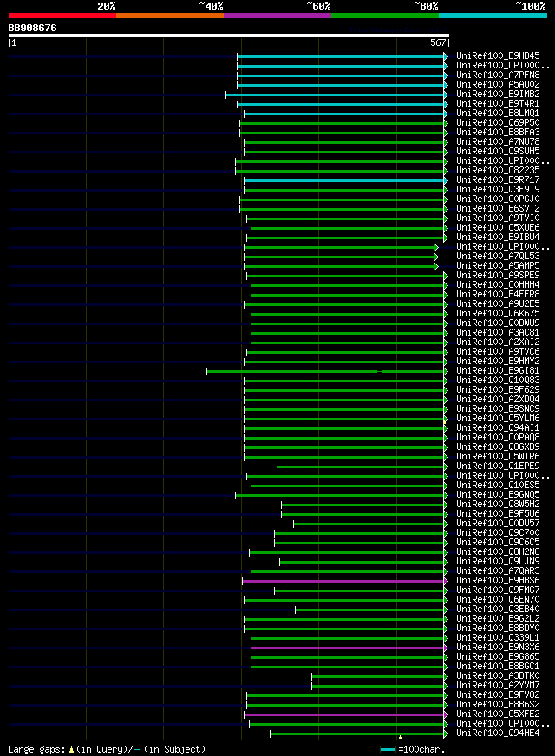Click hit label UniRef100_Q9FMG7
Viewport: 555px width, 756px height.
[x=498, y=590]
